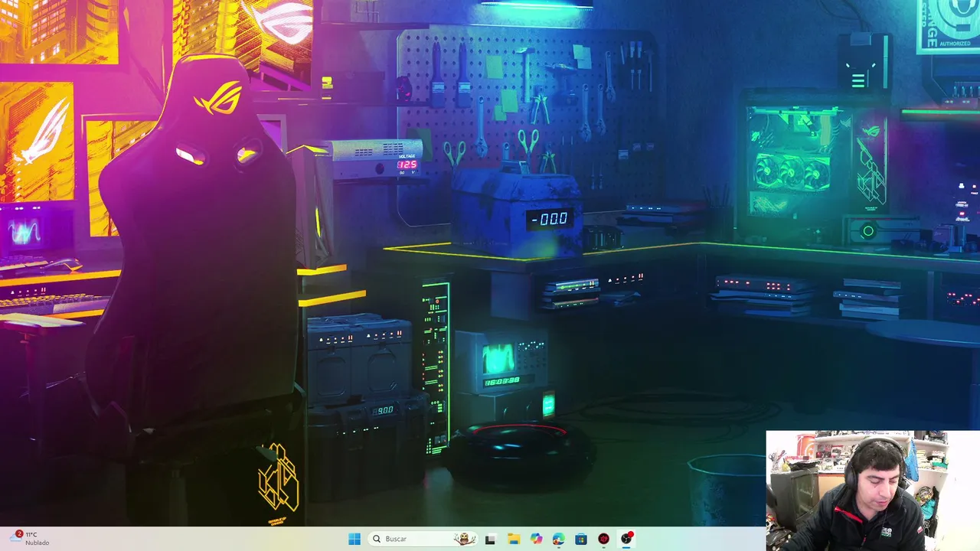This screenshot has height=551, width=980.
Task: Open the red emblem app beside Microsoft Store
Action: (x=603, y=539)
